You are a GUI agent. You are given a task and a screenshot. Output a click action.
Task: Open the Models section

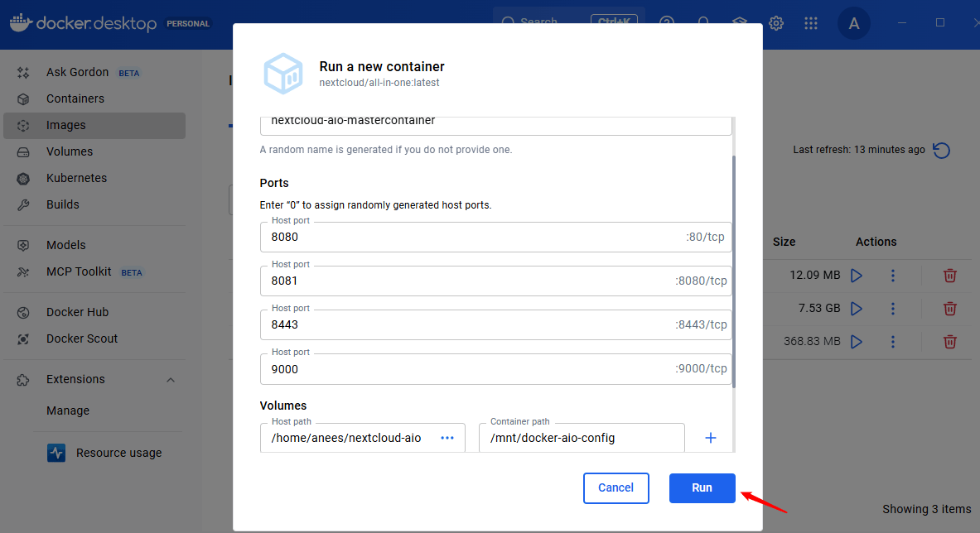(65, 244)
